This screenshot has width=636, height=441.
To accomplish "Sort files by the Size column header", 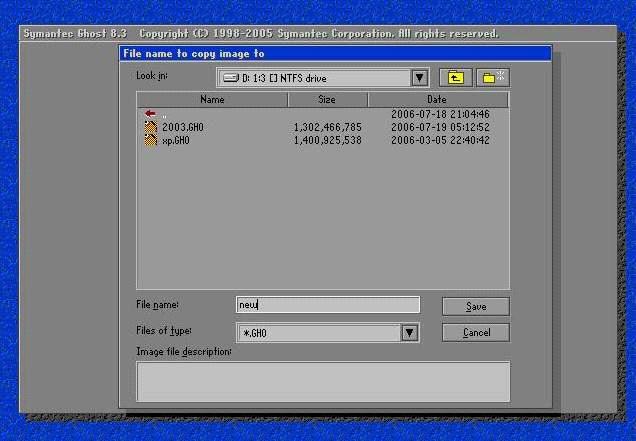I will [x=327, y=100].
